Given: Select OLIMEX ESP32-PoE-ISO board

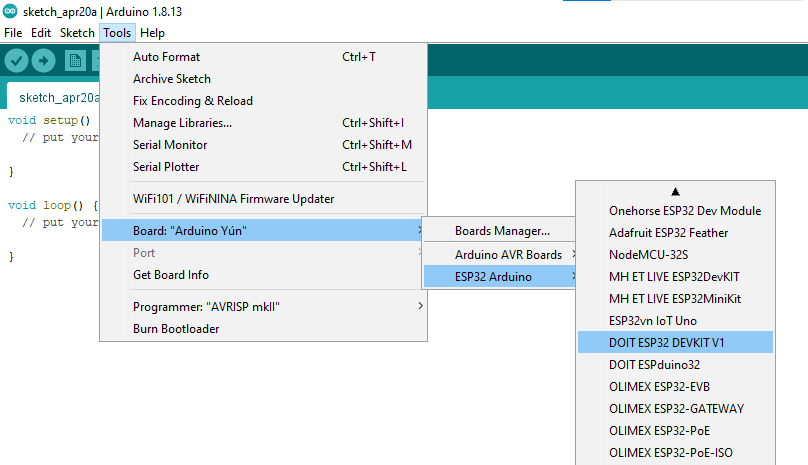Looking at the screenshot, I should [675, 453].
